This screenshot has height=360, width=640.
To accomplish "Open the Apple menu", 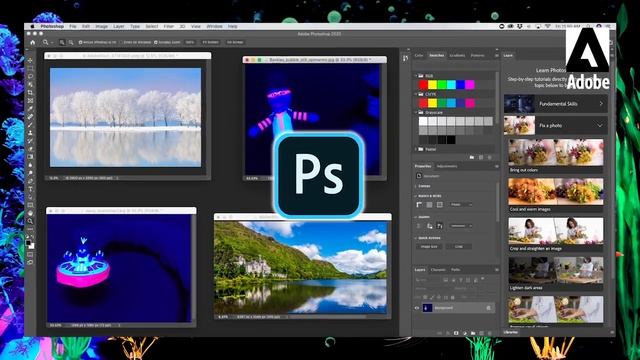I will click(32, 26).
